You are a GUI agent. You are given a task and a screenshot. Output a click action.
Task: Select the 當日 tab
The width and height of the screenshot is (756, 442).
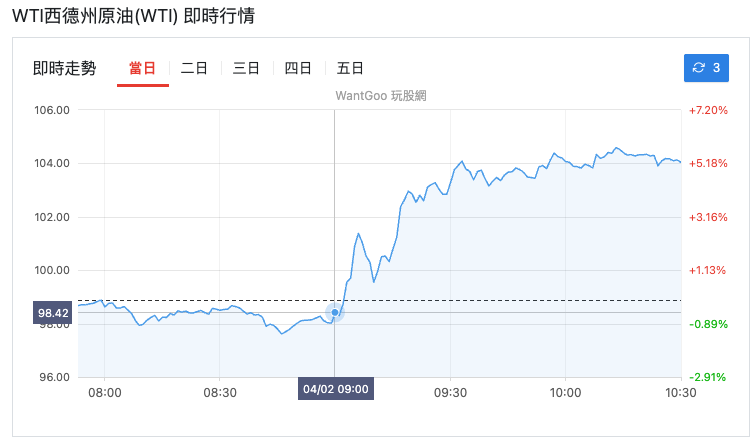[142, 68]
